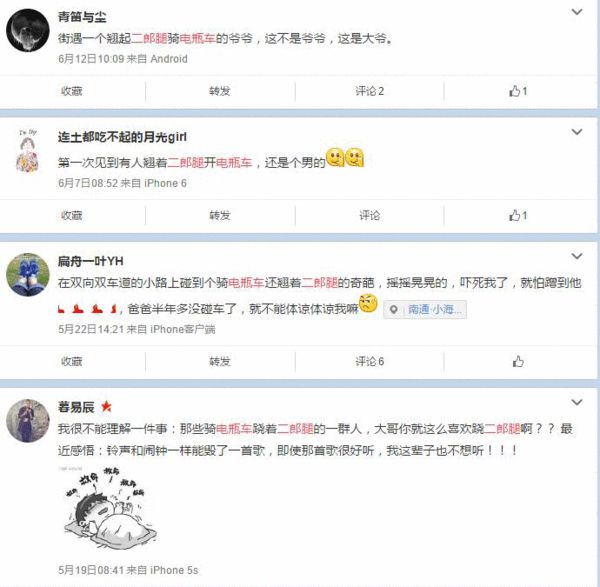The image size is (600, 587).
Task: Click the red star badge beside 暮易辰
Action: (106, 406)
